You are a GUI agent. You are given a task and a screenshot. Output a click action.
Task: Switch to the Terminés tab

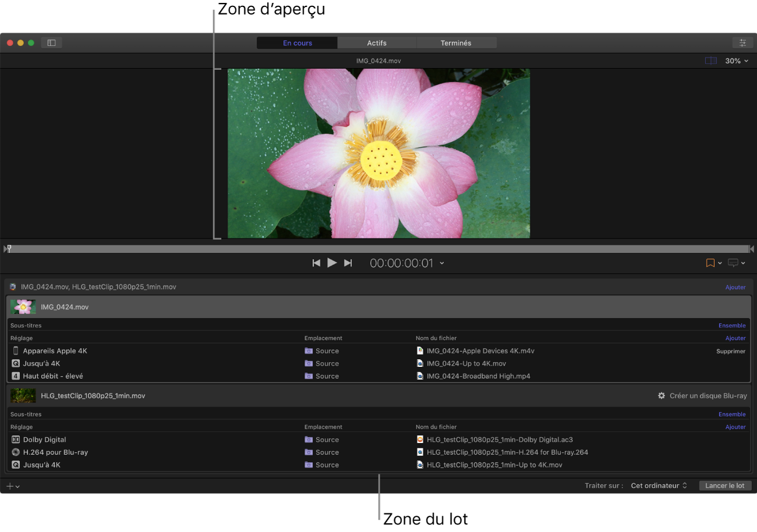coord(456,43)
